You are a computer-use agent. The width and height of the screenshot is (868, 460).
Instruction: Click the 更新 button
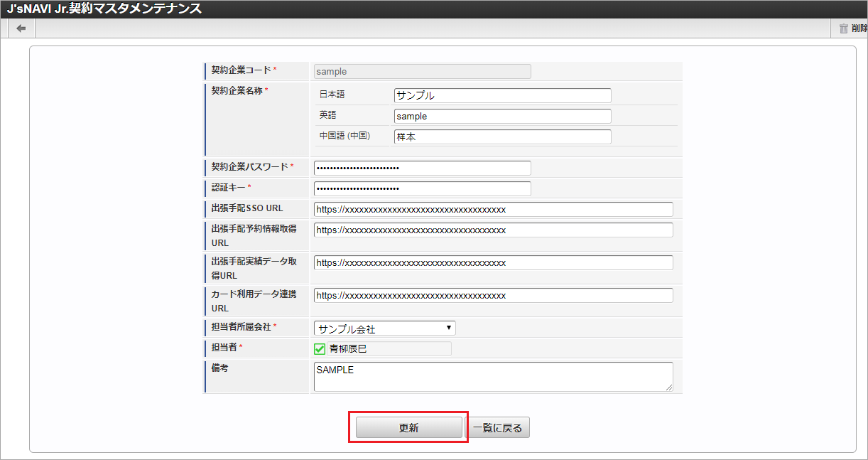coord(408,428)
